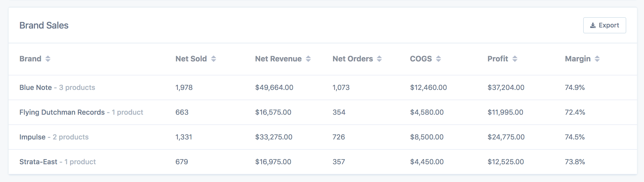Sort table using COGS arrows icon
This screenshot has height=182, width=644.
click(438, 59)
